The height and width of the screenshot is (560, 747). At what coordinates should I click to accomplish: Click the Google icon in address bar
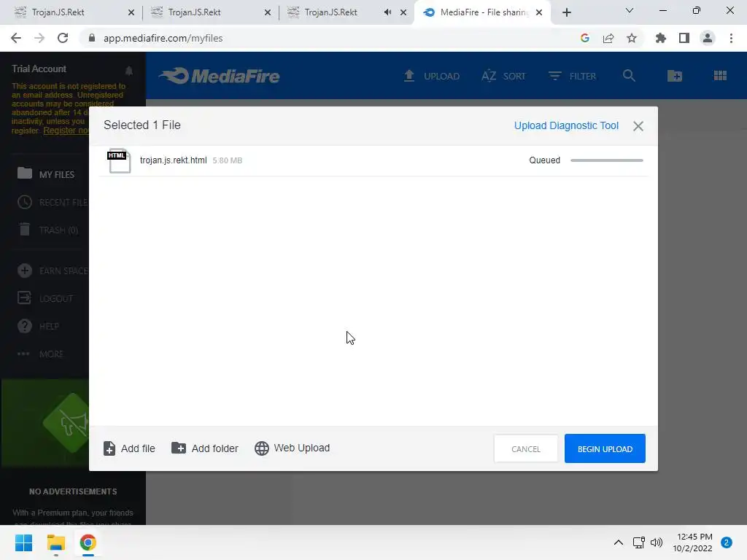(x=585, y=38)
